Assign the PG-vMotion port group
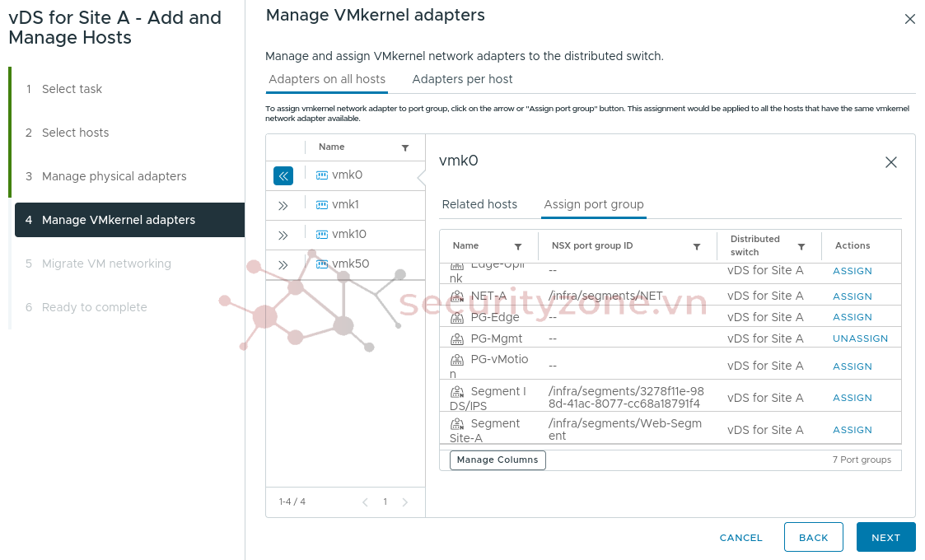The image size is (925, 560). [852, 366]
